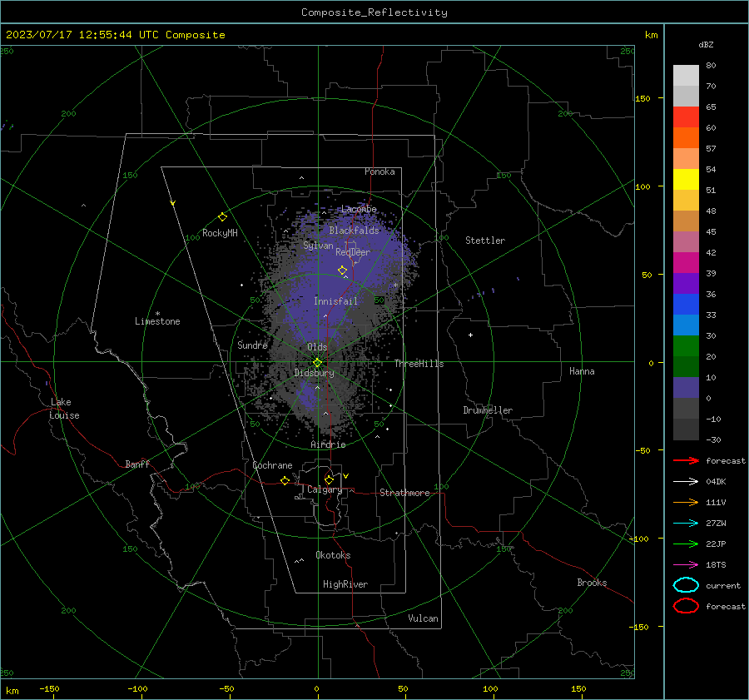Click the current legend label

click(723, 585)
